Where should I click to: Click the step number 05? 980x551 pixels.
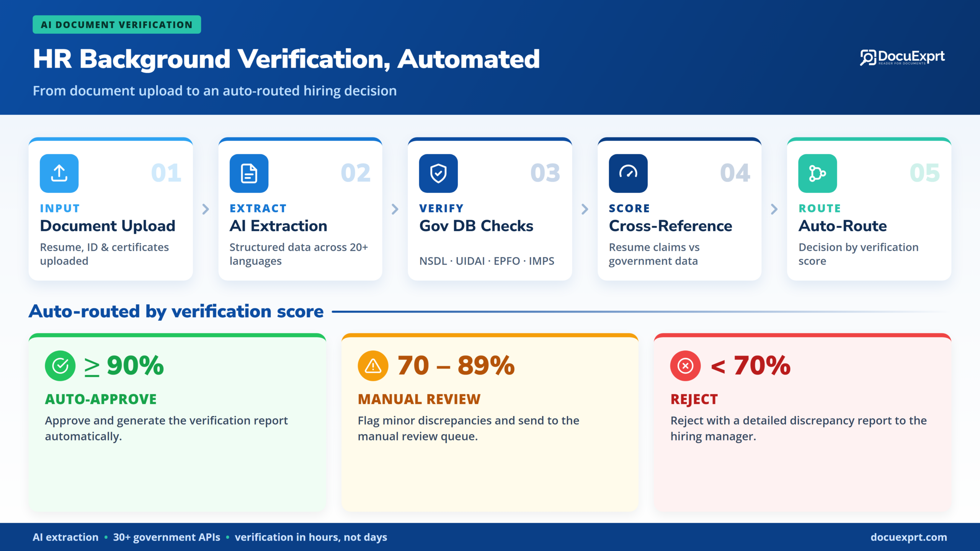click(x=924, y=173)
